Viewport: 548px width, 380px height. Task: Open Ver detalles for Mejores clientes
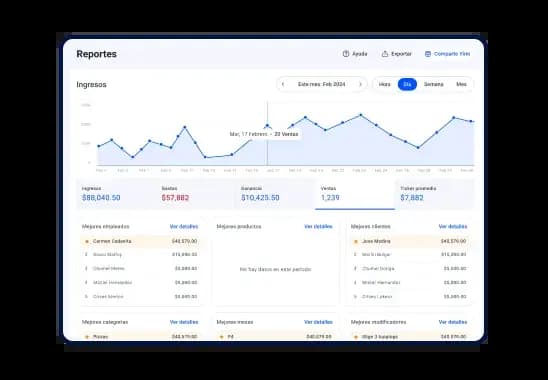pyautogui.click(x=453, y=227)
